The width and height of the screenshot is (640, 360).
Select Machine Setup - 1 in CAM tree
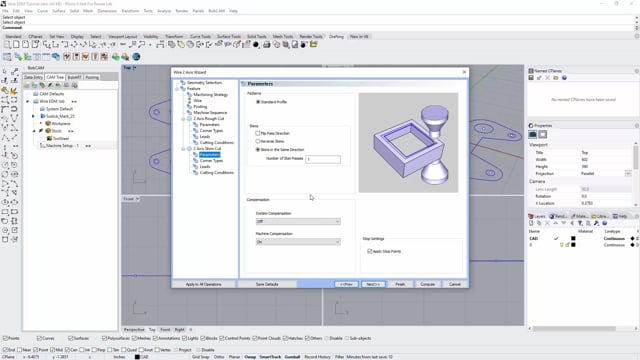[x=62, y=146]
